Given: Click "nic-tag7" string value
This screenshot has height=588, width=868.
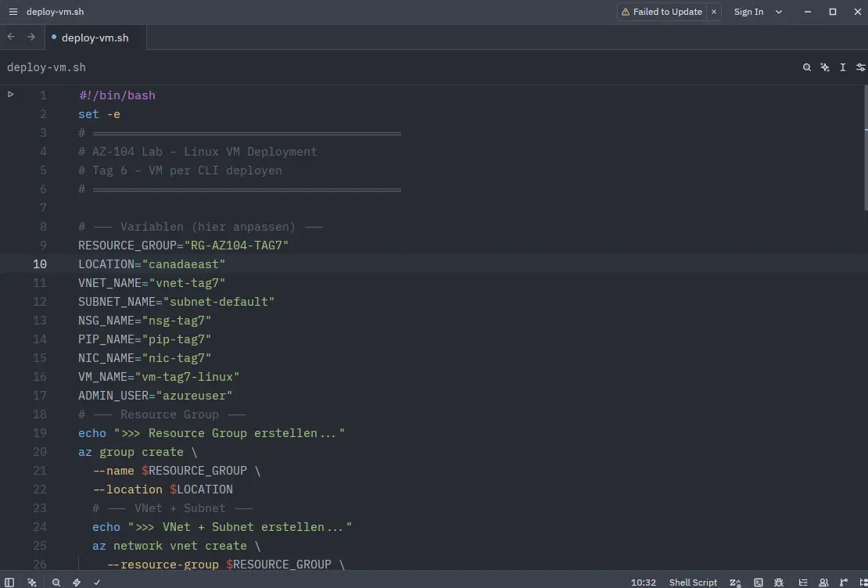Looking at the screenshot, I should click(x=177, y=357).
